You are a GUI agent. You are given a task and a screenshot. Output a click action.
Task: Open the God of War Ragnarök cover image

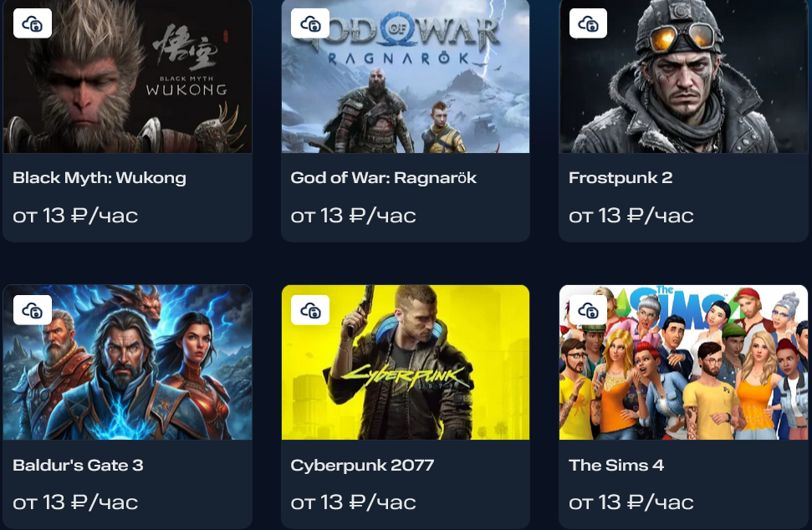[406, 76]
